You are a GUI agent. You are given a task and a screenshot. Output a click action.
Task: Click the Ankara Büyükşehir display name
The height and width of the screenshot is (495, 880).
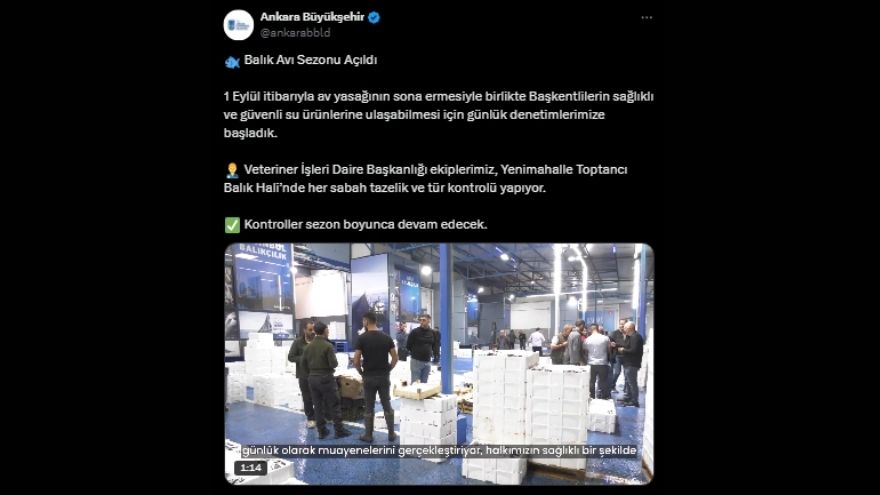312,17
